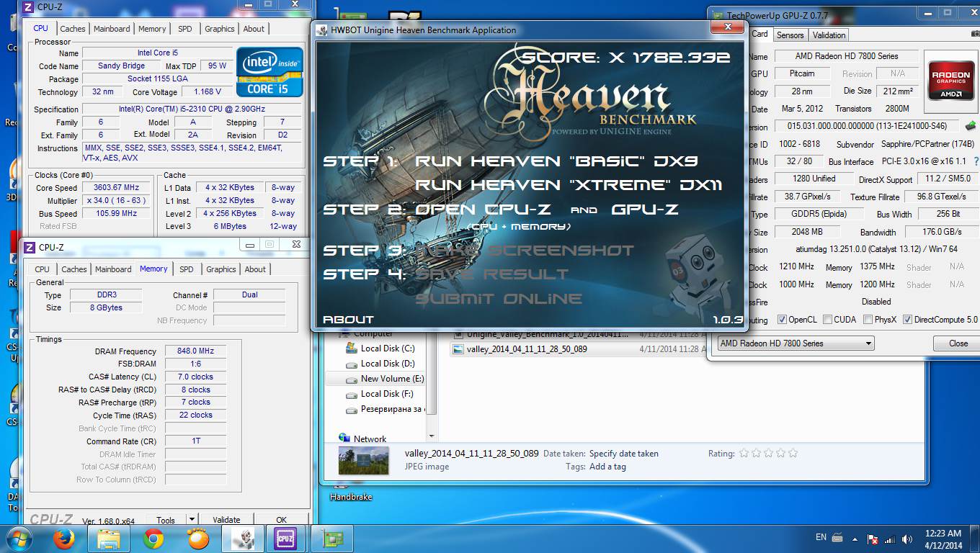Screen dimensions: 980x553
Task: Run Heaven "Xtreme" DX11 benchmark
Action: 569,185
